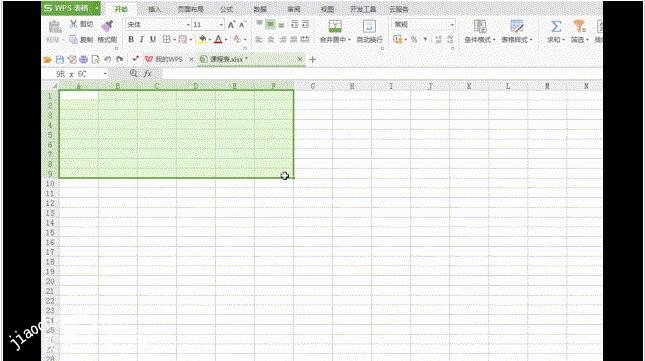The image size is (645, 361).
Task: Click the highlight fill color bucket
Action: click(x=202, y=39)
